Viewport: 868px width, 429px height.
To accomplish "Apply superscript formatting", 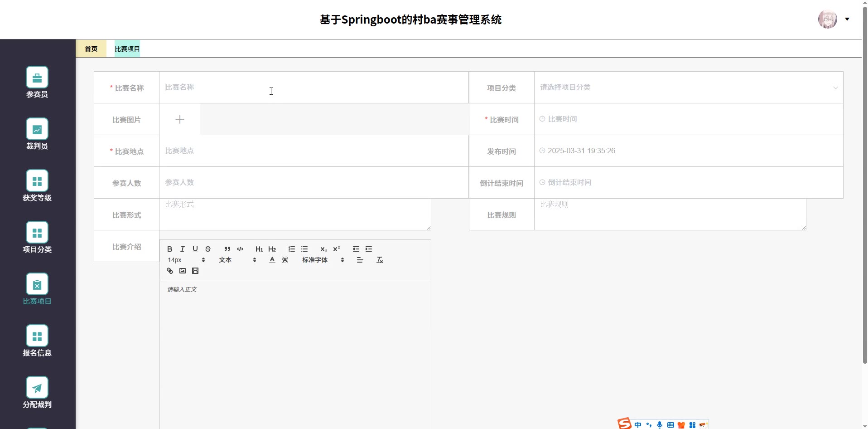I will click(x=337, y=249).
